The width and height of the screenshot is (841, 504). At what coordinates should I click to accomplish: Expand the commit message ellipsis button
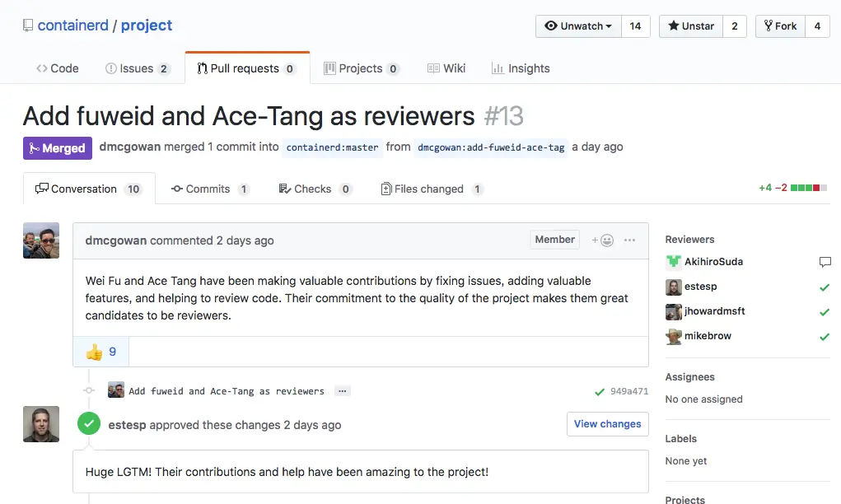pos(342,391)
